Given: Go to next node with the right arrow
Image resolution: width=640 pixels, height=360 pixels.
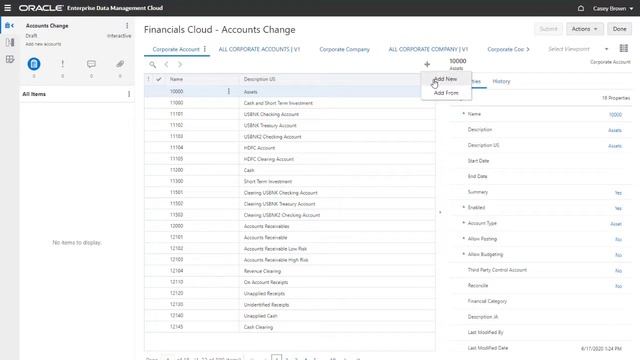Looking at the screenshot, I should click(180, 64).
